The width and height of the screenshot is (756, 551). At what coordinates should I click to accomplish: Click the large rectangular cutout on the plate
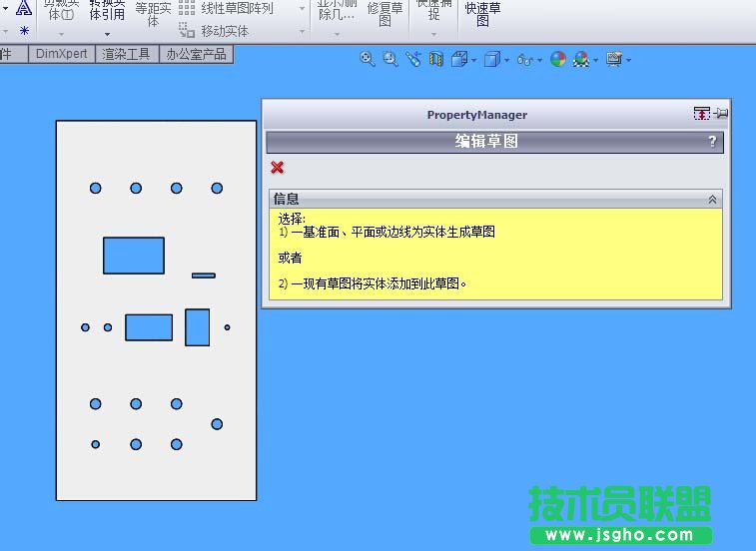click(134, 256)
